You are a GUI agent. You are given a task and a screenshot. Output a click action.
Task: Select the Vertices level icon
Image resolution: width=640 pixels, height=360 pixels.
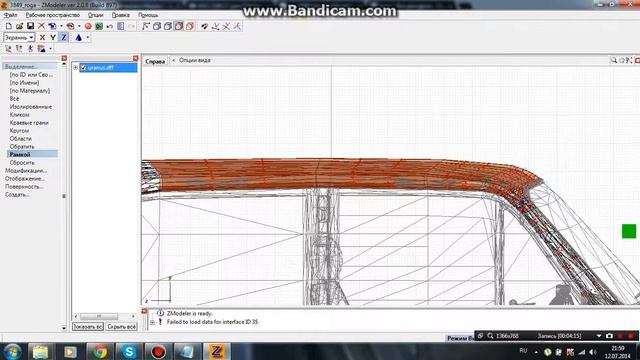point(146,26)
